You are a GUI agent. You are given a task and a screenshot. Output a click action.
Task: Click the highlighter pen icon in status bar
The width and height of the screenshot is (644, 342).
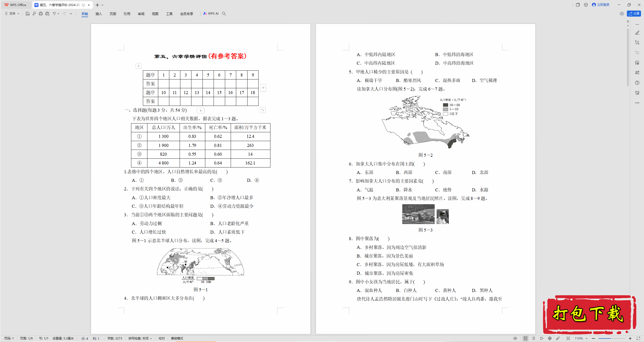tap(558, 338)
